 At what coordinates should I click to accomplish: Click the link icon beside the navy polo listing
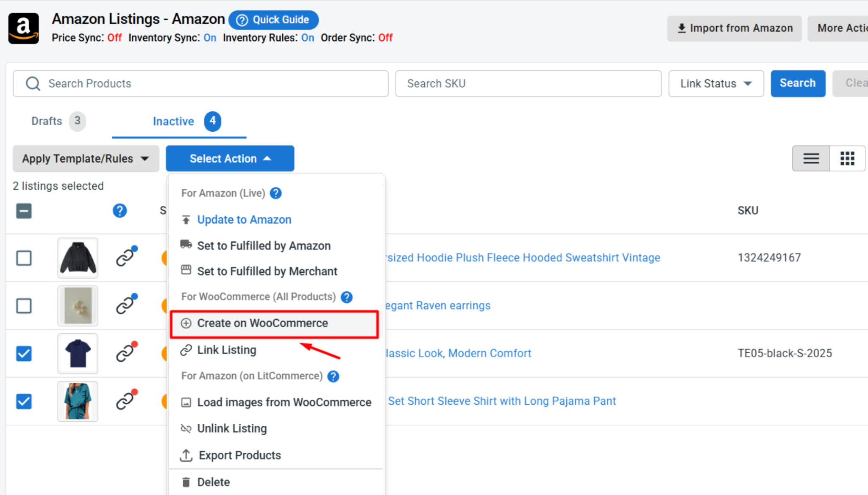pos(126,352)
